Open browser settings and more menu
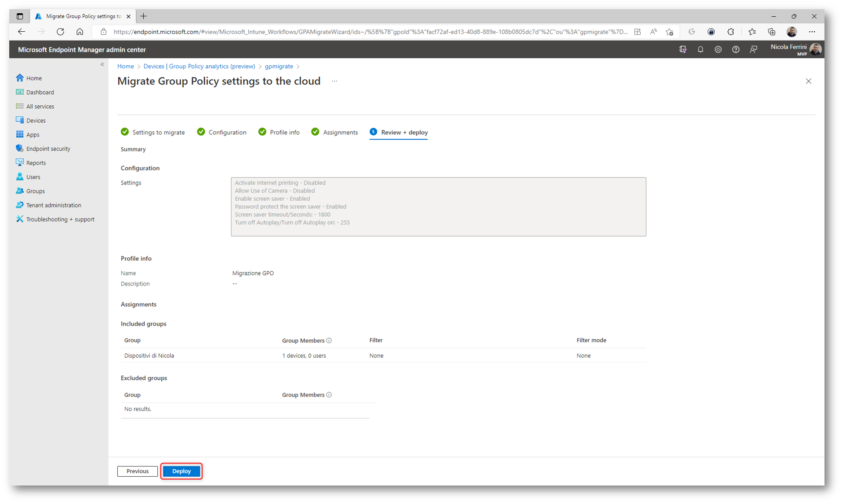 [812, 32]
